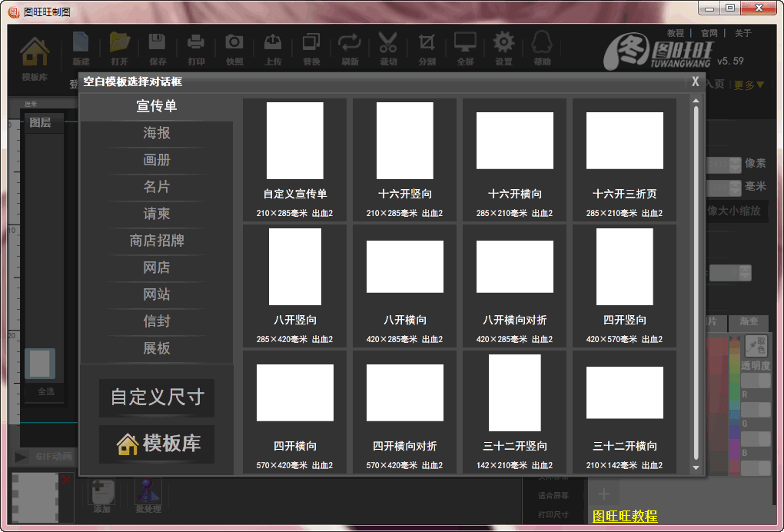Switch to the 名片 template category

click(157, 187)
